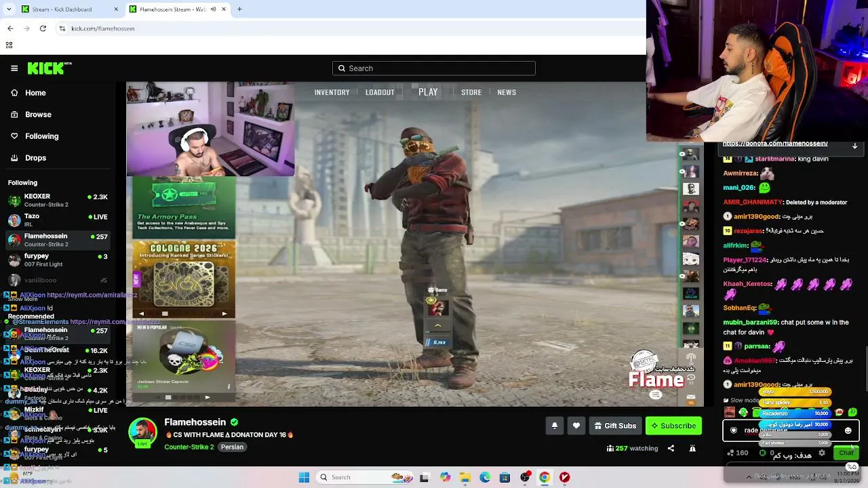This screenshot has width=868, height=488.
Task: Send message with the green Chat button
Action: (846, 453)
